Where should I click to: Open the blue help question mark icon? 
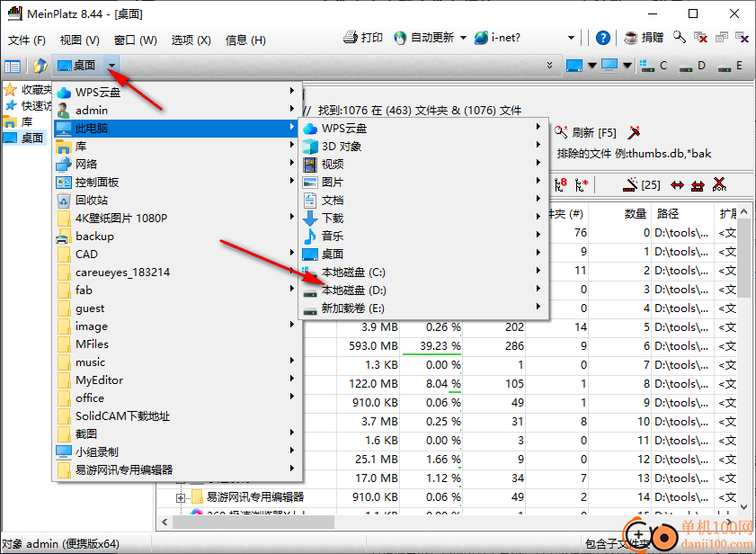point(602,38)
